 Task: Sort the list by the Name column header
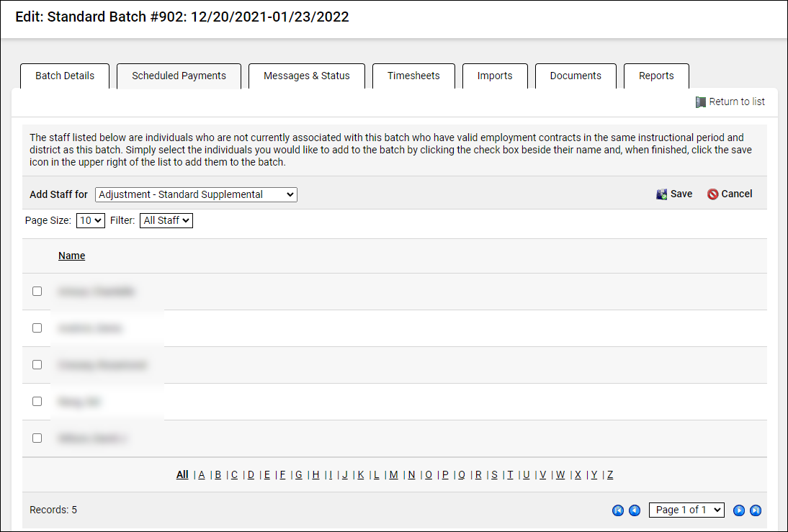coord(71,255)
